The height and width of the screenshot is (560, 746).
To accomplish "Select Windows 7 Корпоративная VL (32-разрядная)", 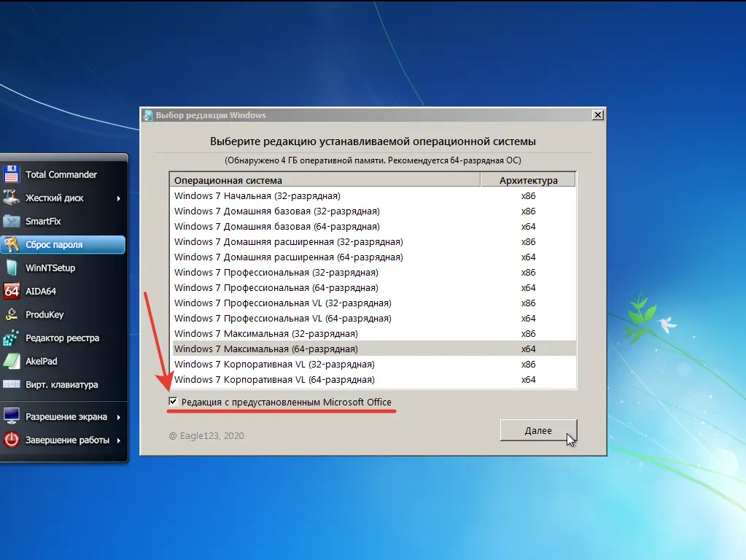I will click(x=373, y=364).
